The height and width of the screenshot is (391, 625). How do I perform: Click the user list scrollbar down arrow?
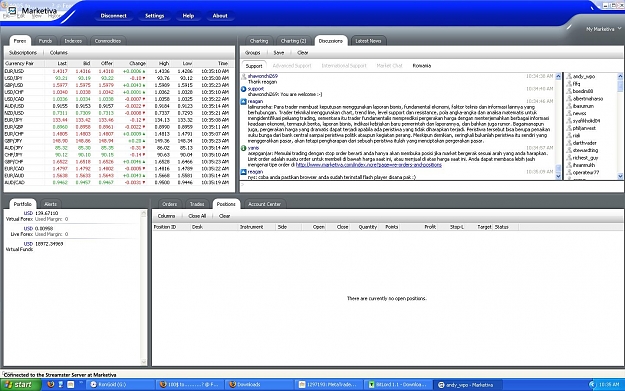pyautogui.click(x=620, y=176)
